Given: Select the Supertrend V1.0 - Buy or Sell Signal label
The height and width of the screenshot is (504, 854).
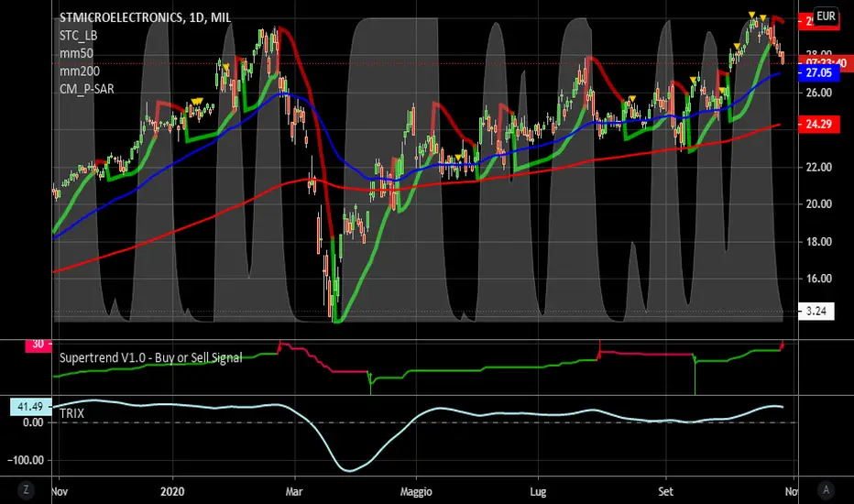Looking at the screenshot, I should click(x=151, y=358).
